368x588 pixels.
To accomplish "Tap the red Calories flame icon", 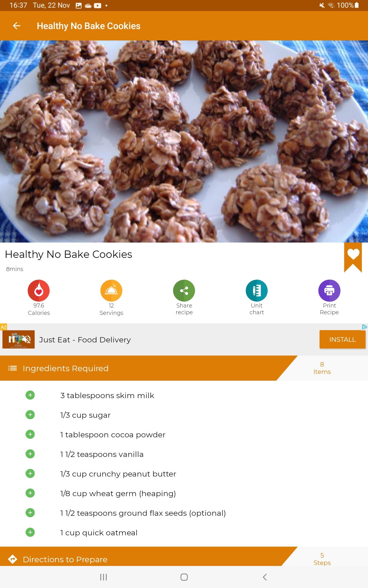I will point(39,290).
